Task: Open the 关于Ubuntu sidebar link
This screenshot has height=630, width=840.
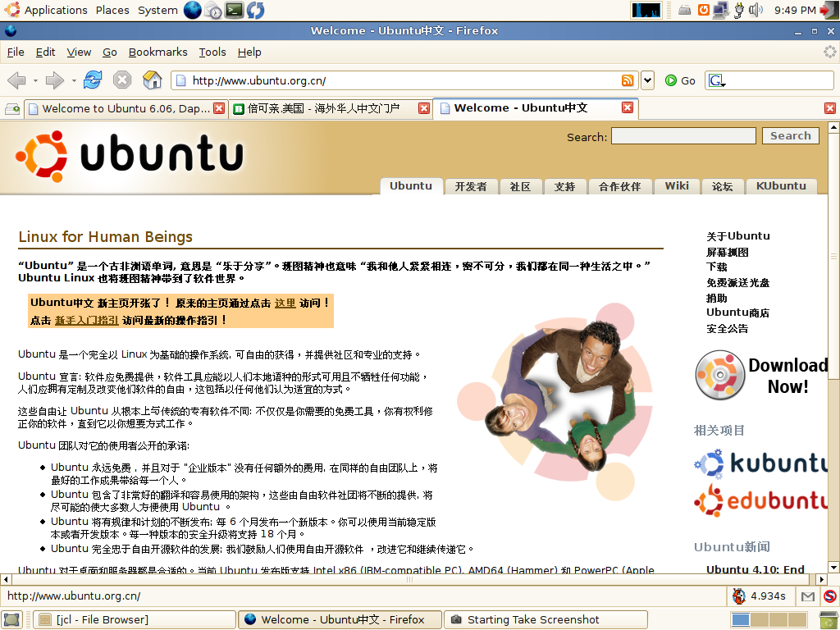Action: 737,236
